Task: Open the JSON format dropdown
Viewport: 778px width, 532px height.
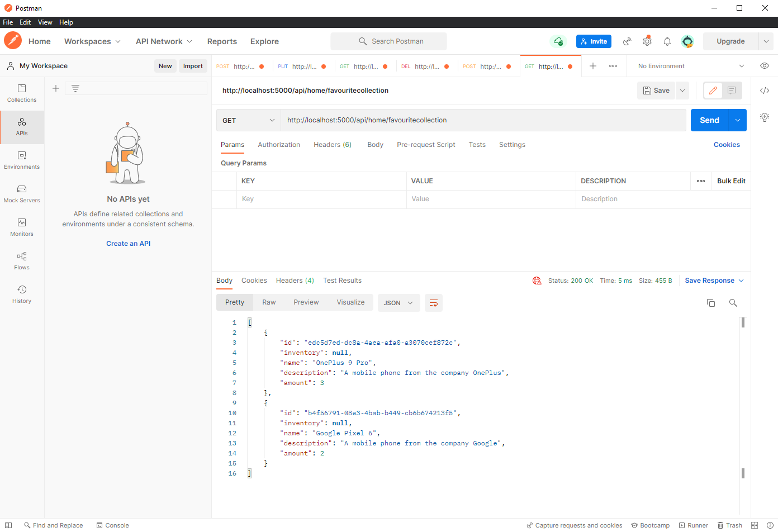Action: [399, 303]
